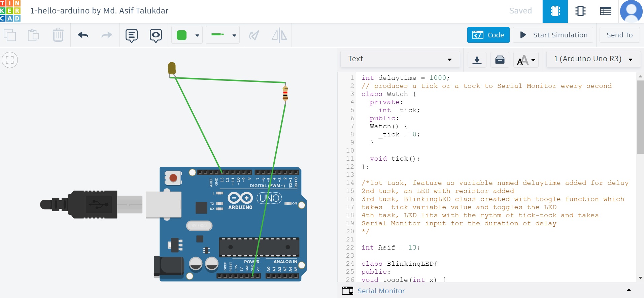Switch to Component list view icon
Screen dimensions: 644x298
click(x=606, y=11)
